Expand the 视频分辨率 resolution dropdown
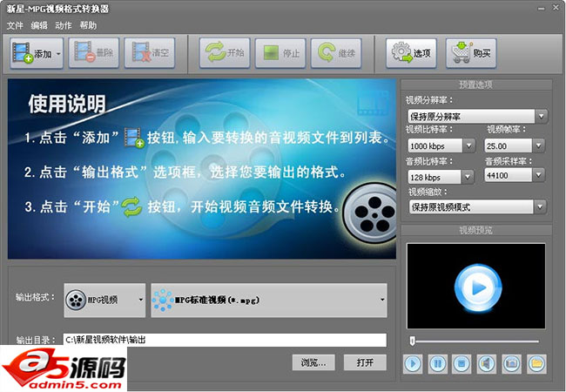 click(x=541, y=117)
